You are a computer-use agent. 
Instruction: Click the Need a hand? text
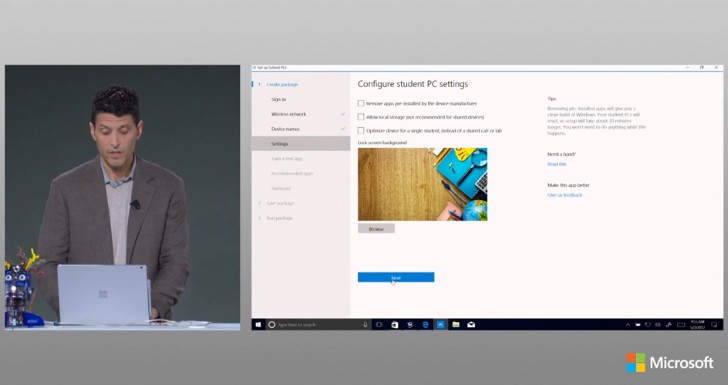[561, 154]
